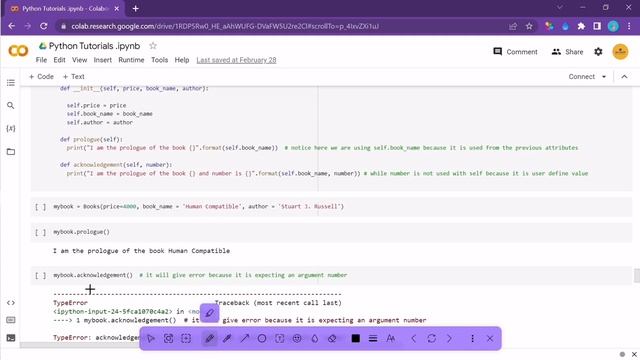Select the eraser tool
Viewport: 640px width, 360px height.
pos(332,338)
